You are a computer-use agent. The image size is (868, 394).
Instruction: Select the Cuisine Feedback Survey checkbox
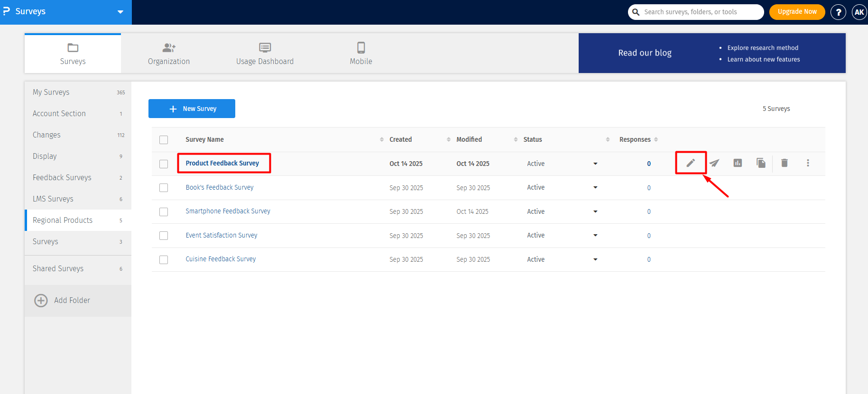click(x=164, y=260)
